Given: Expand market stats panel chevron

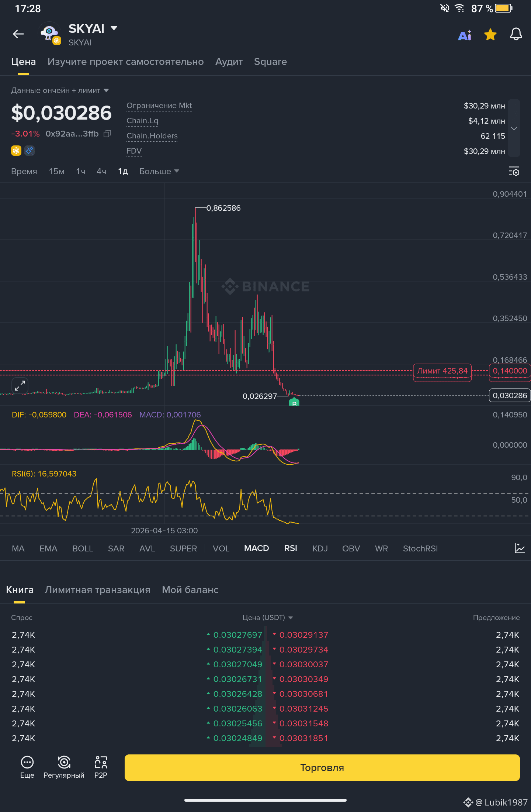Looking at the screenshot, I should 514,128.
